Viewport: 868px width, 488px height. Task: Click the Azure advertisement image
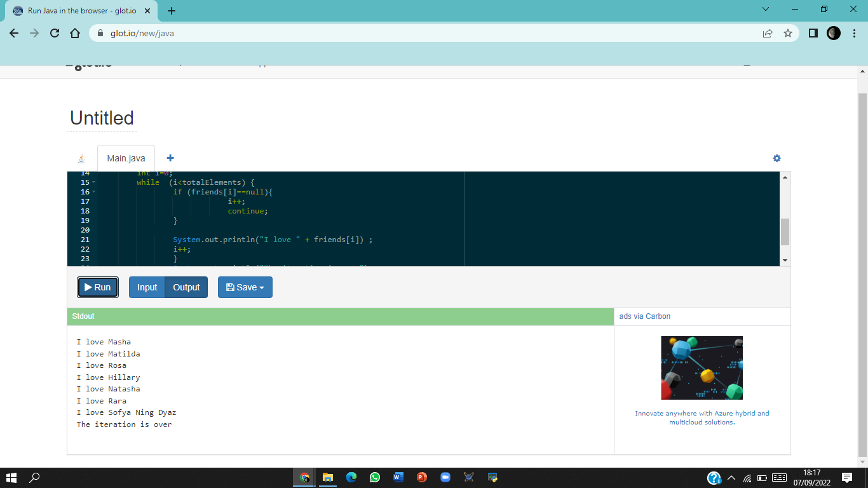(x=702, y=368)
